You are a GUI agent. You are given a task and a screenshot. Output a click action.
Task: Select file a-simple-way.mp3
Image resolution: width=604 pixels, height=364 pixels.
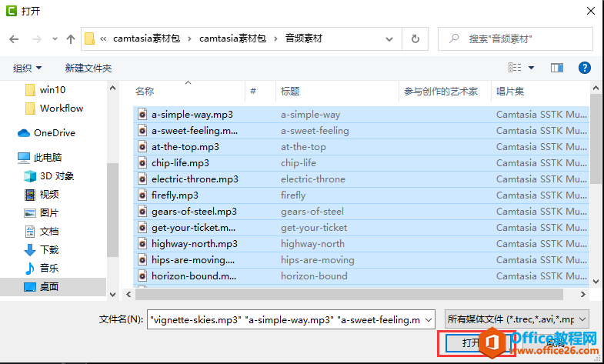pos(192,115)
